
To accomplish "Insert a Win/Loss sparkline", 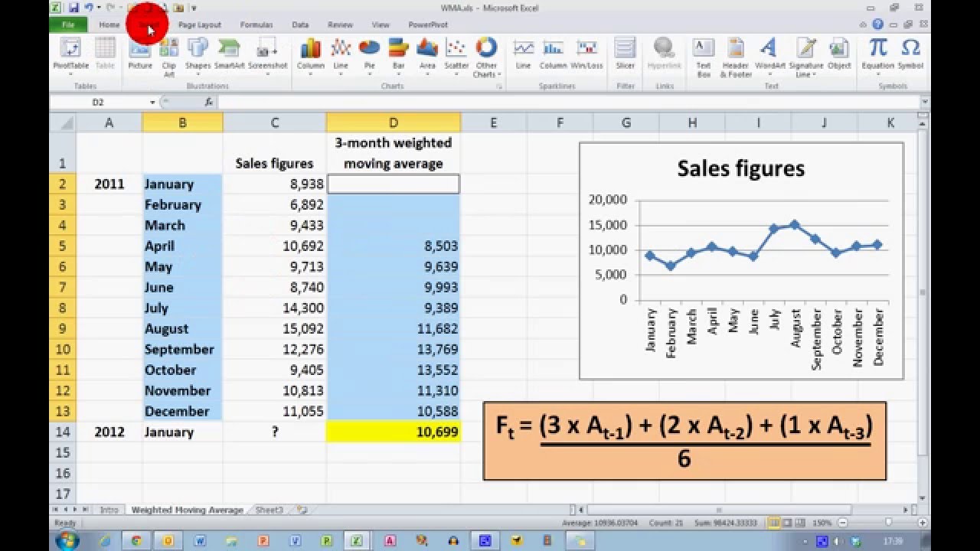I will 587,54.
